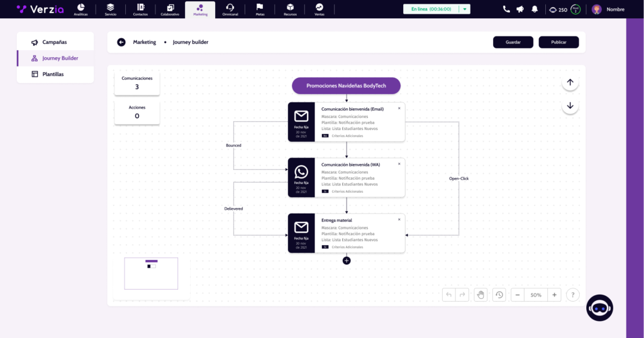The width and height of the screenshot is (644, 338).
Task: Open the Colaborativo section
Action: tap(170, 9)
